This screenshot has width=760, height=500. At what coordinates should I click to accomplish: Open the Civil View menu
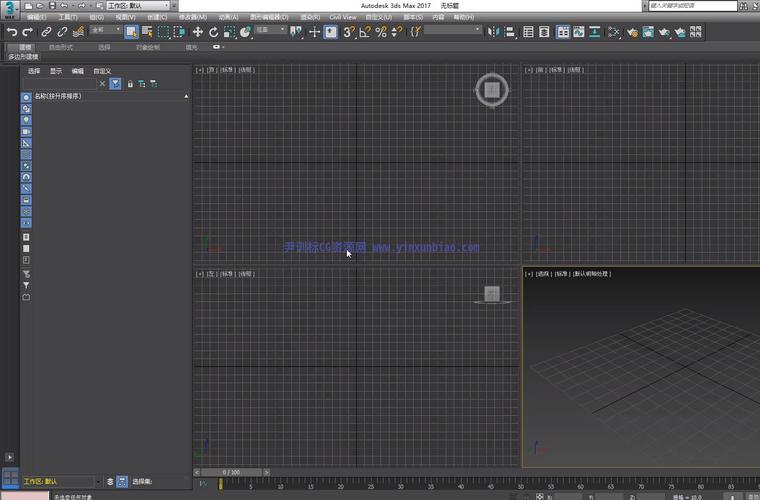tap(343, 17)
